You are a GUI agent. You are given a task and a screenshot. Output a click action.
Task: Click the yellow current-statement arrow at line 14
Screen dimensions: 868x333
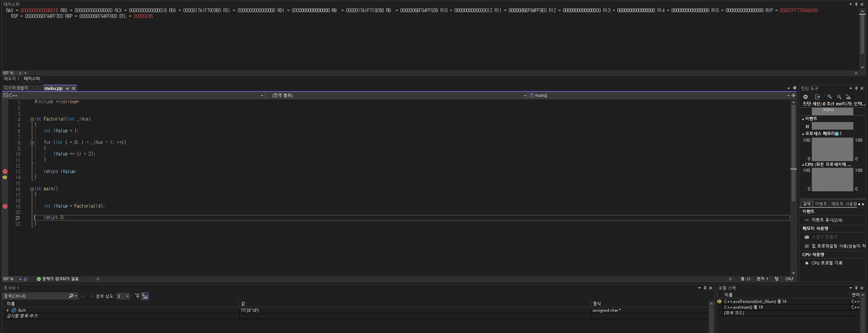tap(5, 177)
